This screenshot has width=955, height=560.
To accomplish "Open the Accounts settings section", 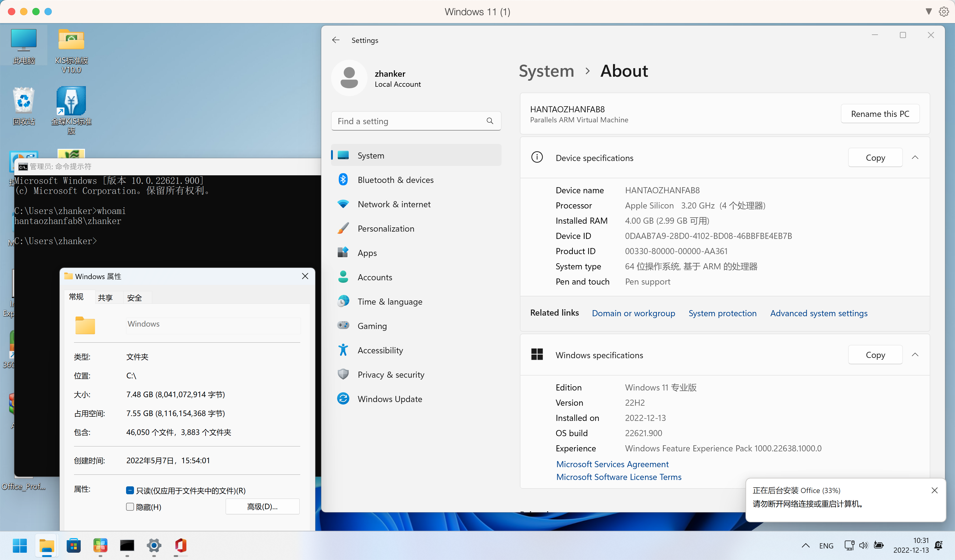I will pyautogui.click(x=375, y=277).
